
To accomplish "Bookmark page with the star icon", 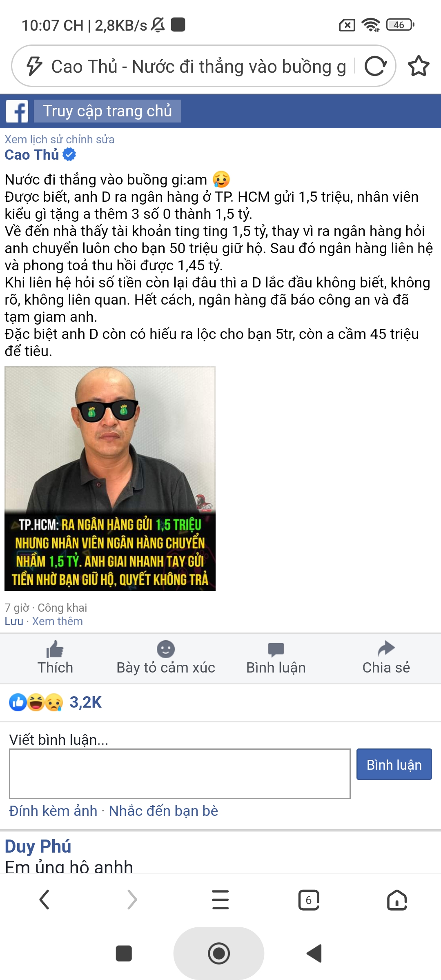I will point(419,66).
